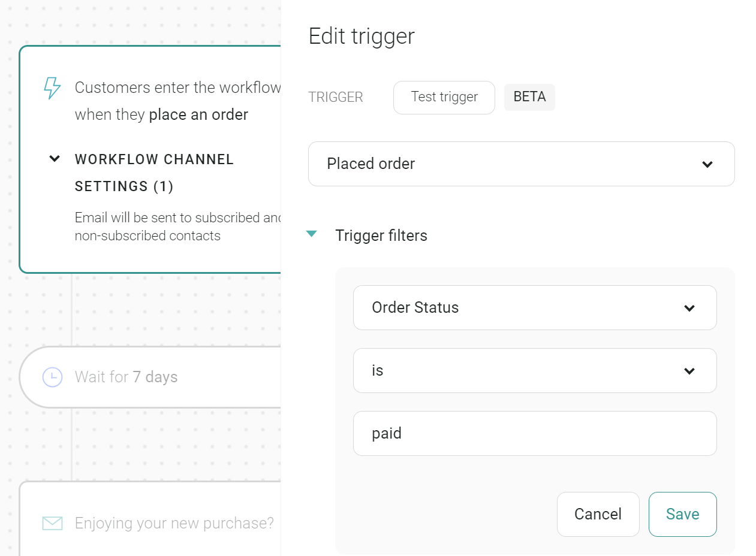Click the envelope icon on the email step

tap(53, 523)
